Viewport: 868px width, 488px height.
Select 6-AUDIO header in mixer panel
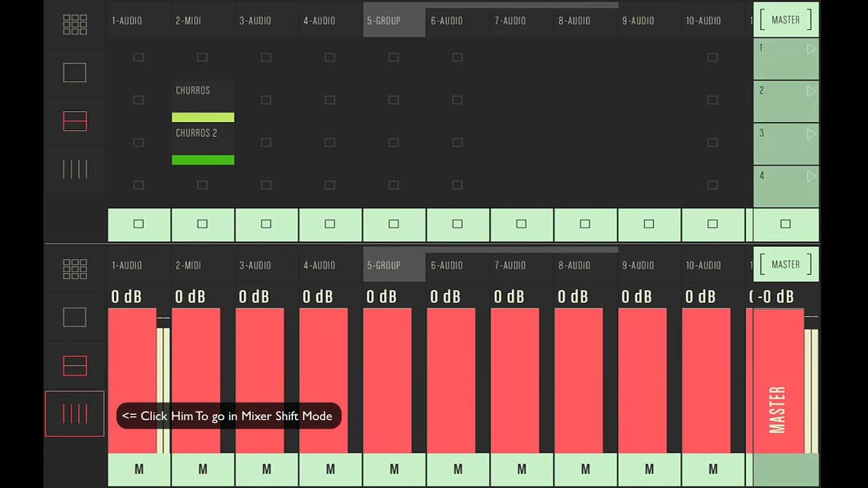458,266
